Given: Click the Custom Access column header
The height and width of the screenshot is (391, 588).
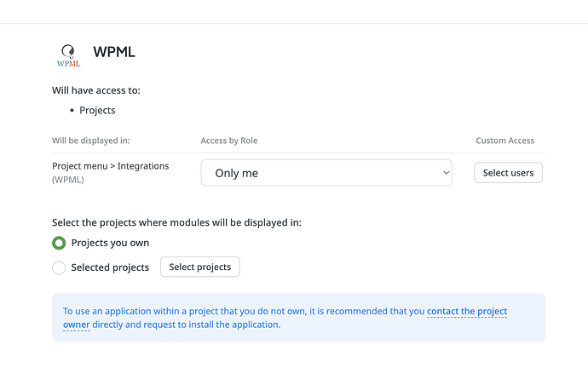Looking at the screenshot, I should 504,141.
